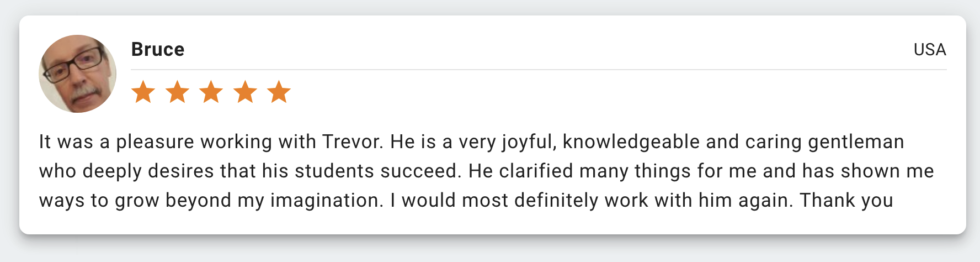Image resolution: width=980 pixels, height=262 pixels.
Task: Select the third rating star
Action: (x=211, y=92)
